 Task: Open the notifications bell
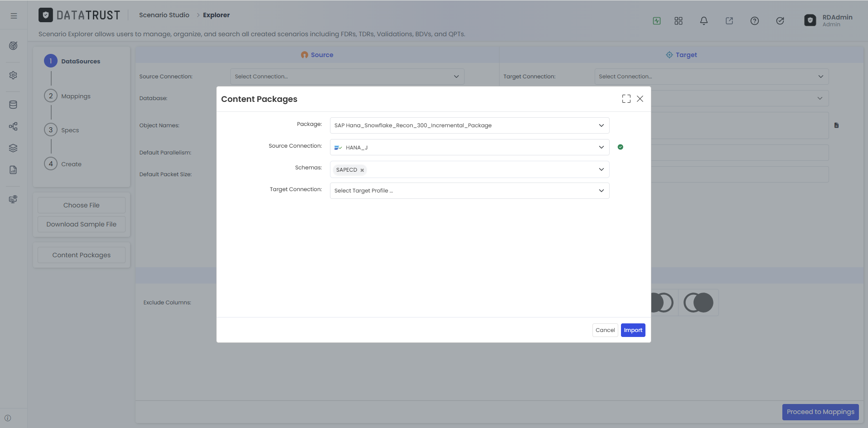pyautogui.click(x=704, y=21)
